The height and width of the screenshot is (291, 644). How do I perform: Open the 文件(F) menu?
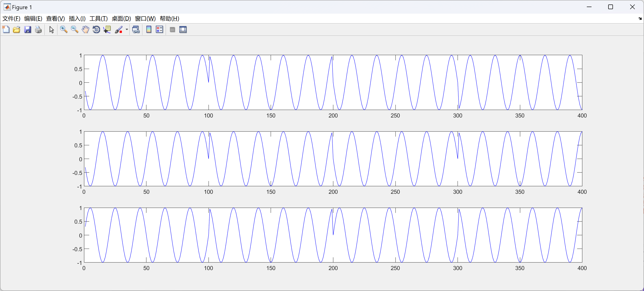[11, 19]
